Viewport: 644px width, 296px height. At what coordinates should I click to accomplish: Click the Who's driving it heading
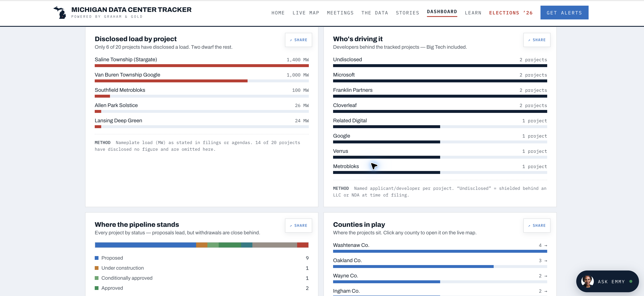click(x=358, y=39)
